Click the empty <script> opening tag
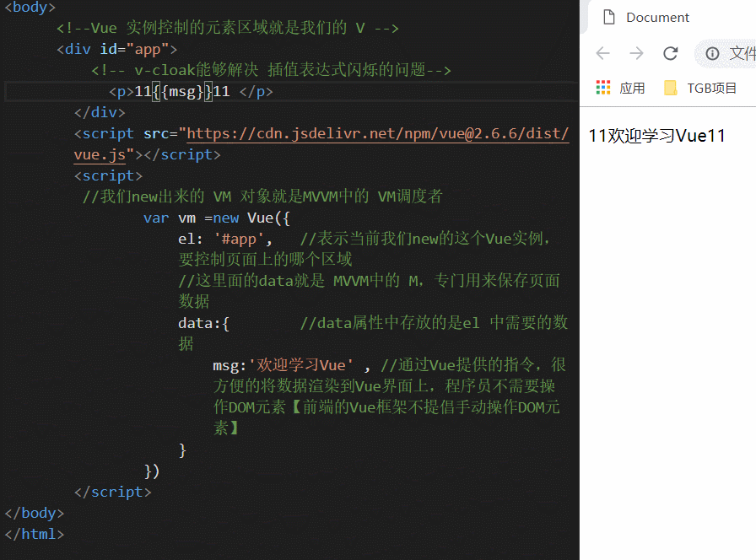 pyautogui.click(x=109, y=176)
